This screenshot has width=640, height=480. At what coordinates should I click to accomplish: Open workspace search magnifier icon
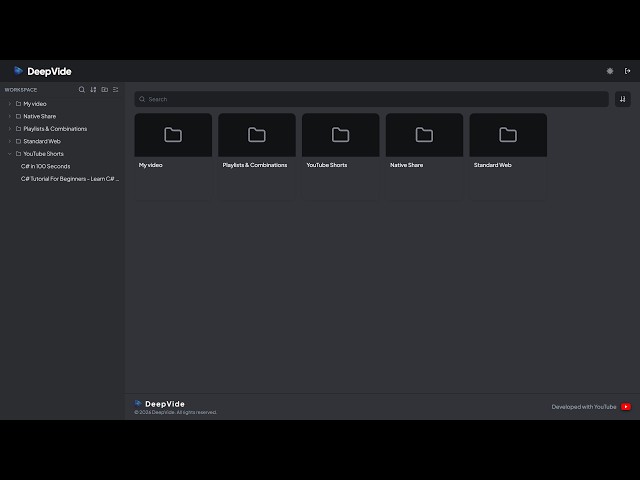tap(82, 89)
